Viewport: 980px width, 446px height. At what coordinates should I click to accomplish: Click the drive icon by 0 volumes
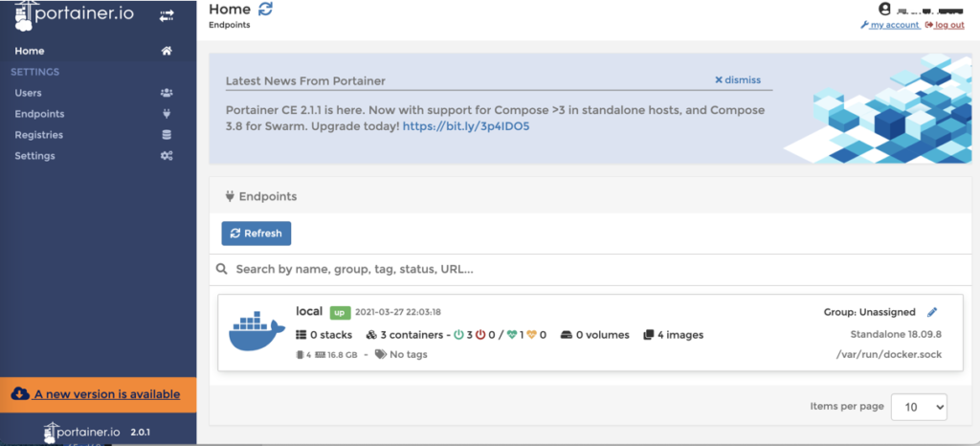coord(567,335)
